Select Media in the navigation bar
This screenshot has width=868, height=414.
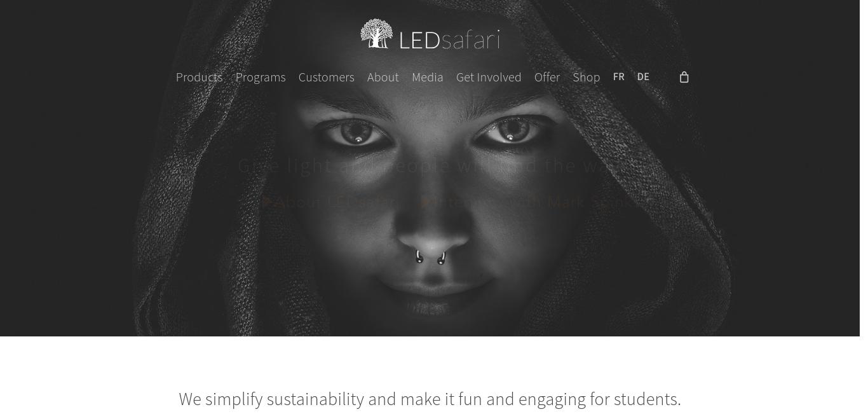(428, 77)
